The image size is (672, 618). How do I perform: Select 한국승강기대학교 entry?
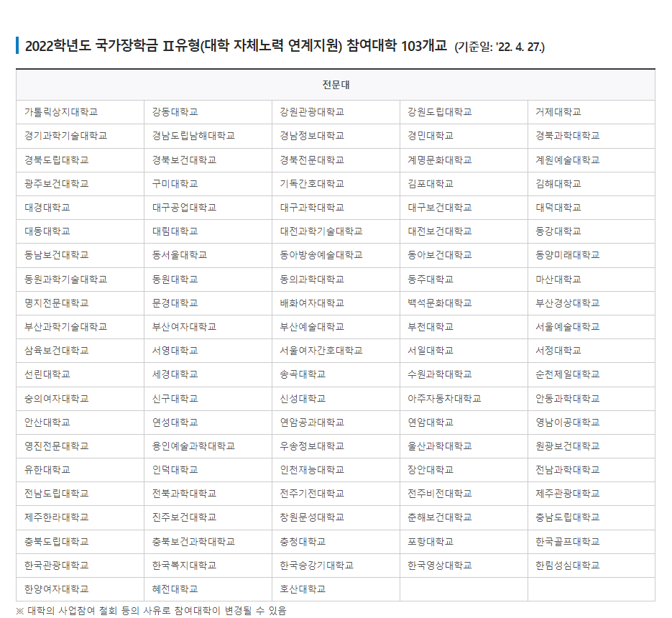coord(336,566)
